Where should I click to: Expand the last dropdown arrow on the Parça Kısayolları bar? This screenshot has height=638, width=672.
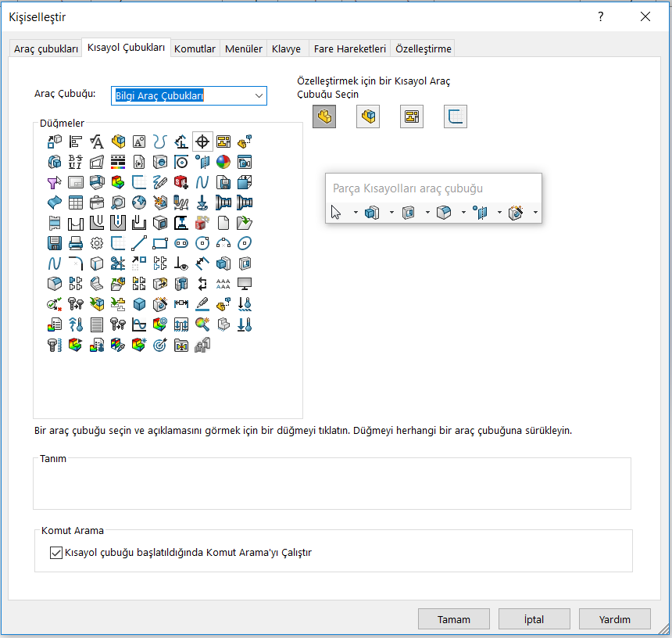pyautogui.click(x=535, y=213)
